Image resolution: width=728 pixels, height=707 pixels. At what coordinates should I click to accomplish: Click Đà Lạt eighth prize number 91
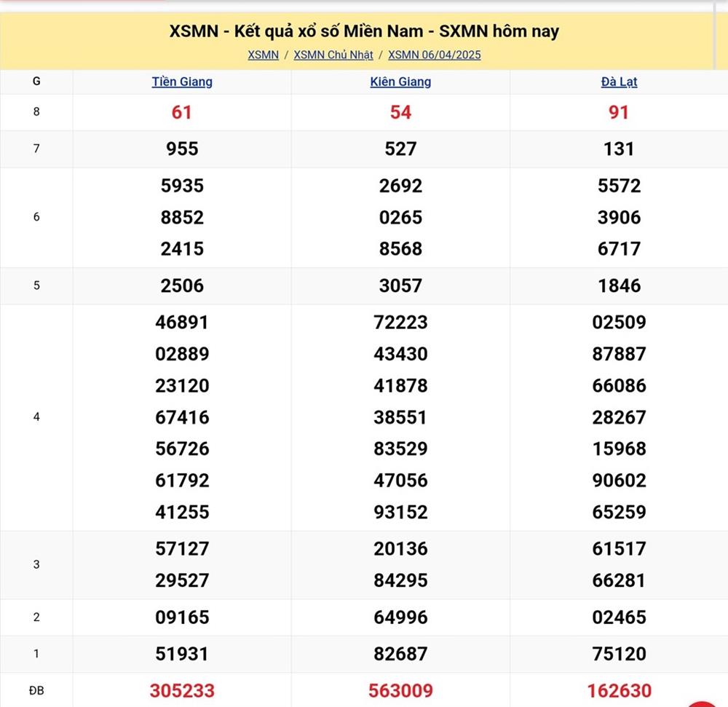619,112
